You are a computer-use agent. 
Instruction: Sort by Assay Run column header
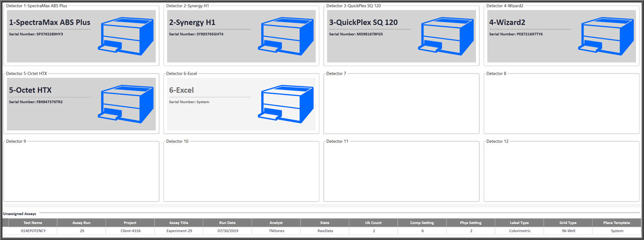[82, 222]
